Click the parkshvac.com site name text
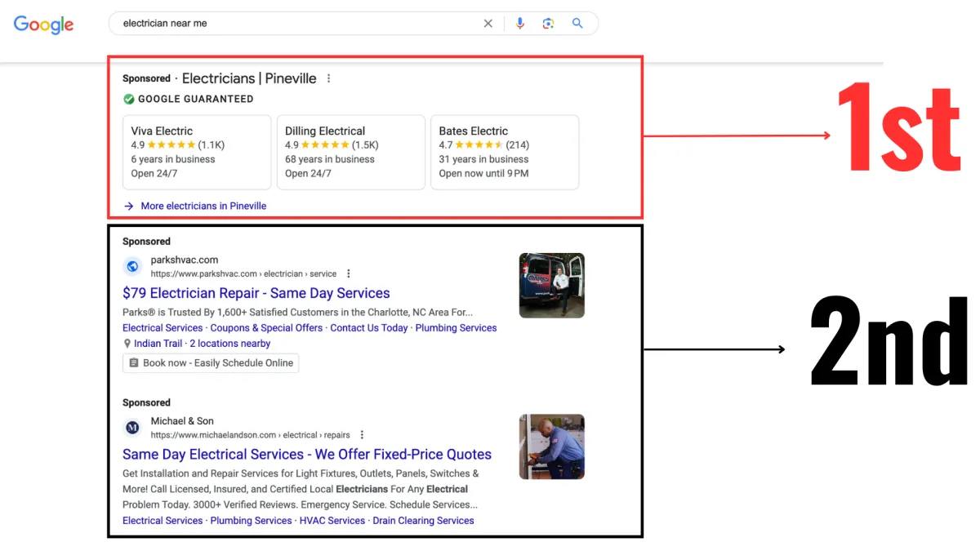 [185, 260]
